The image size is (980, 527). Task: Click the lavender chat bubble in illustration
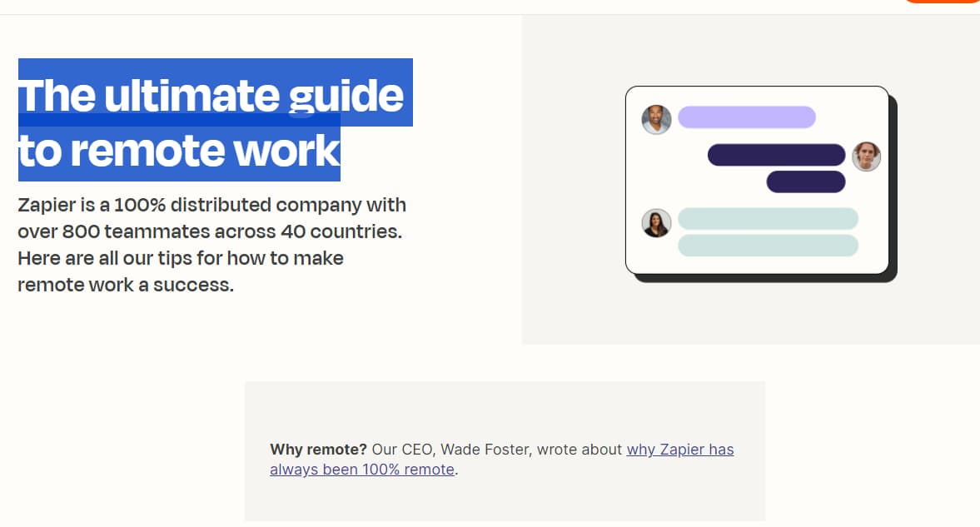pos(747,117)
